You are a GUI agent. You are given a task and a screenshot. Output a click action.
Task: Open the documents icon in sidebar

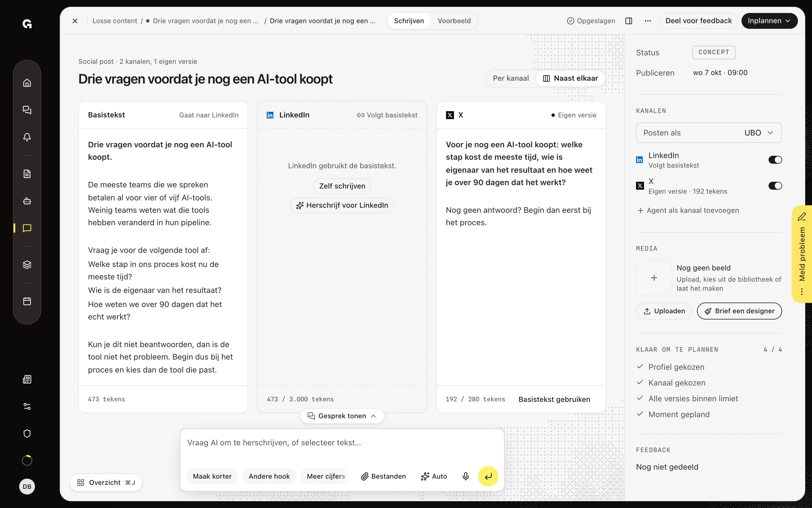(27, 174)
